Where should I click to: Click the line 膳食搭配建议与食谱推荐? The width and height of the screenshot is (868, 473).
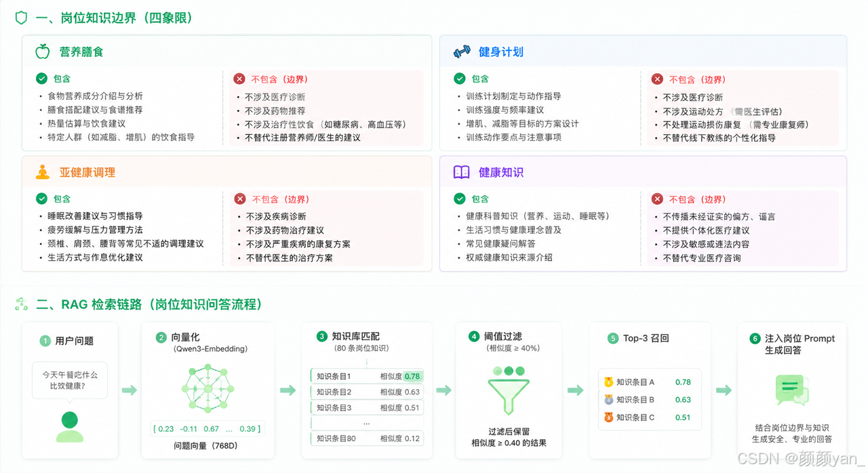pos(95,110)
